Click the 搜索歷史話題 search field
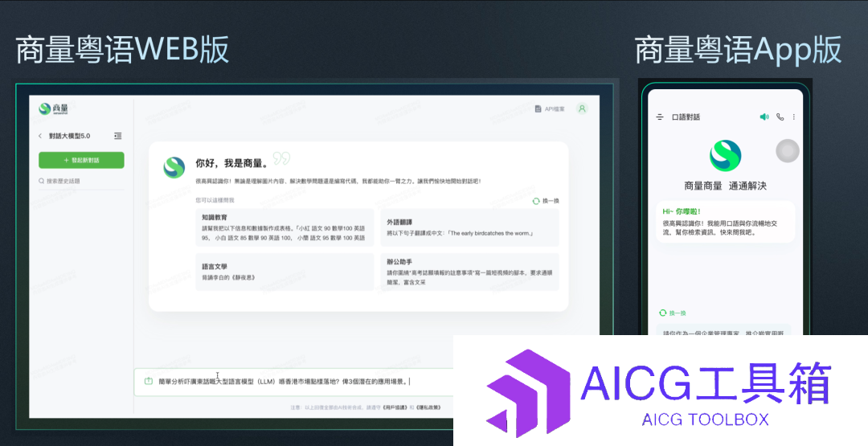868x446 pixels. (81, 181)
